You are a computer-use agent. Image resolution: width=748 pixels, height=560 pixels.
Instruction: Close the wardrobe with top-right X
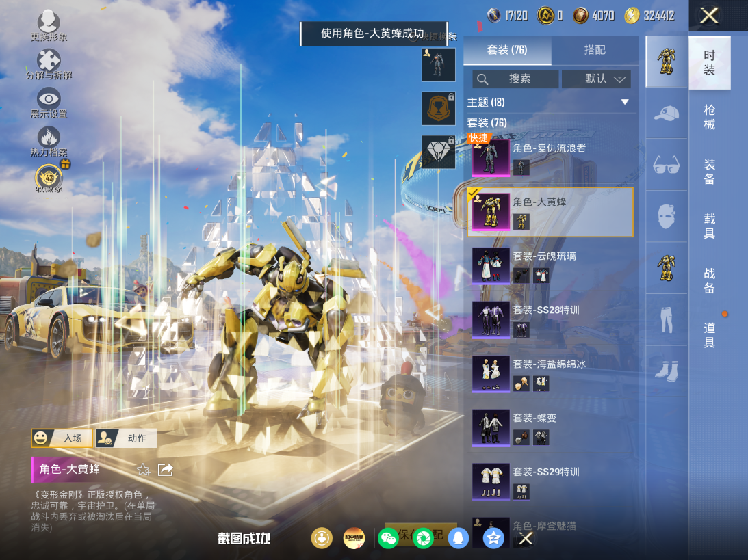[x=710, y=16]
